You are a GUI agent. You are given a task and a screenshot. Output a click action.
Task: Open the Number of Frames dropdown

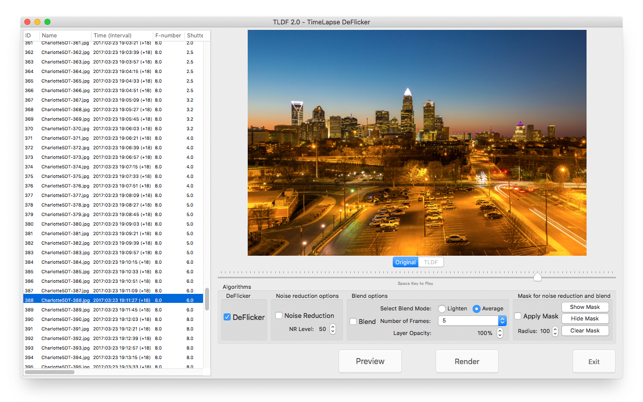[x=502, y=321]
